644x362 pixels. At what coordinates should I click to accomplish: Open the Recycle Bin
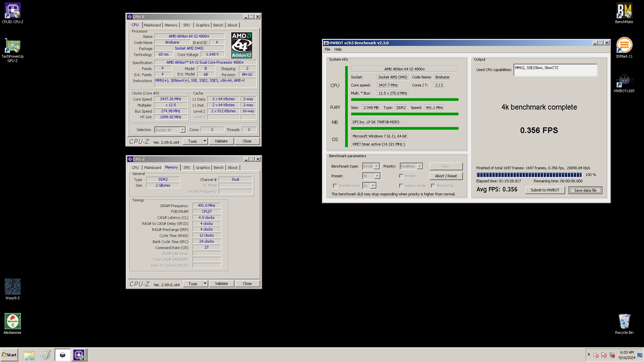click(624, 324)
